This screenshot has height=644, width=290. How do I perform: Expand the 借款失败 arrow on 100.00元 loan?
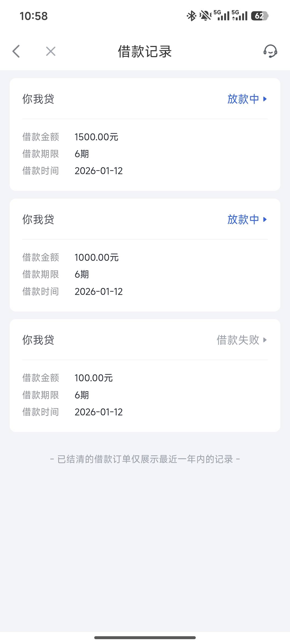click(265, 340)
